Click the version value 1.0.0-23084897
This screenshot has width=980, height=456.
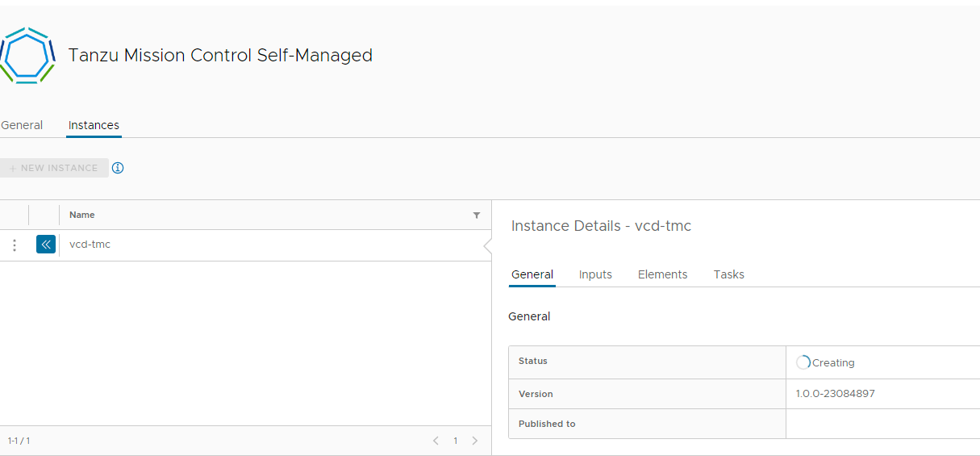[835, 394]
